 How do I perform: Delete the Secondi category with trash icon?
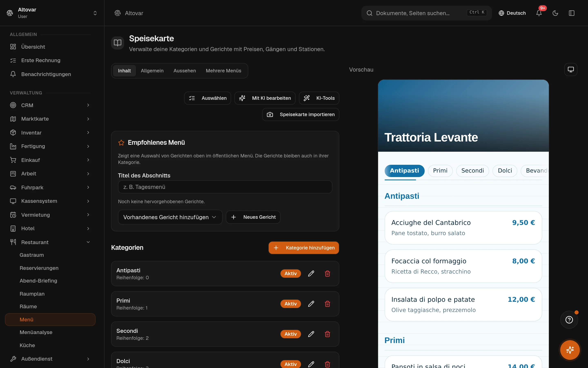click(327, 334)
